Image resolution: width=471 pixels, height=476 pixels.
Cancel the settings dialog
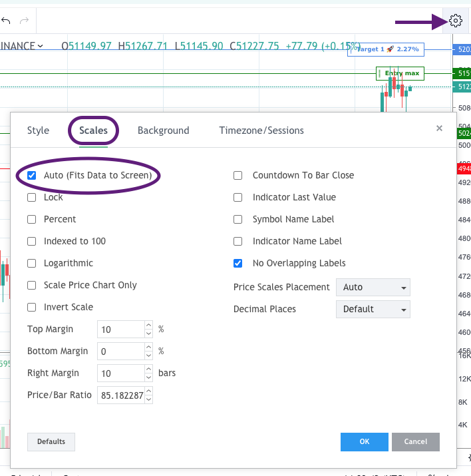(415, 442)
